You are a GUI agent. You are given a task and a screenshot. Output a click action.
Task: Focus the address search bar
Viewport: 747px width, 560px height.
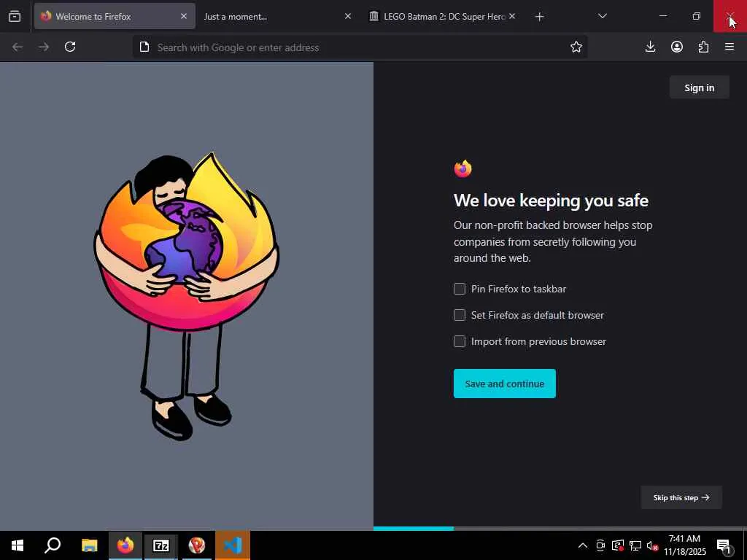pyautogui.click(x=360, y=47)
